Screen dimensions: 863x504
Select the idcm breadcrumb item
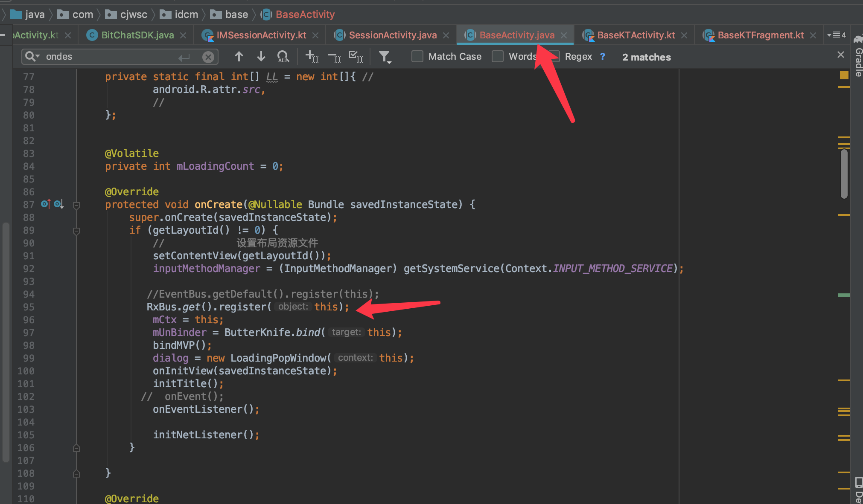pos(186,14)
